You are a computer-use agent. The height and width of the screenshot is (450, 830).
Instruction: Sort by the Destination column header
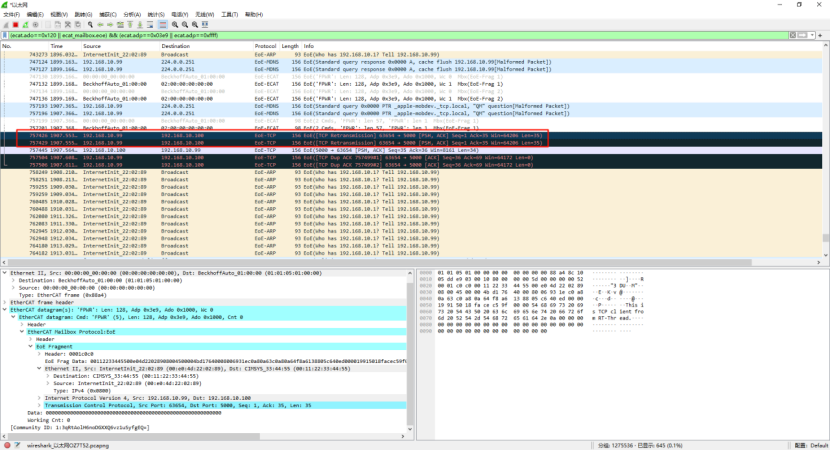coord(206,46)
